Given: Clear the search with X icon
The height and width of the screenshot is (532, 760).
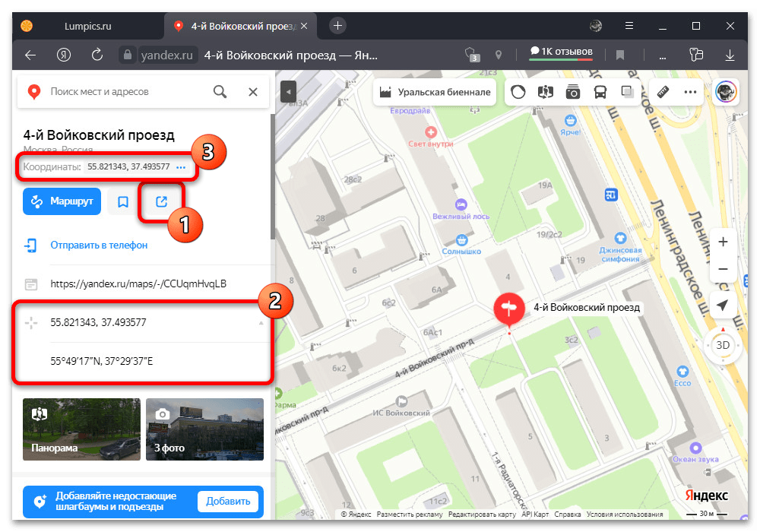Looking at the screenshot, I should click(x=253, y=92).
